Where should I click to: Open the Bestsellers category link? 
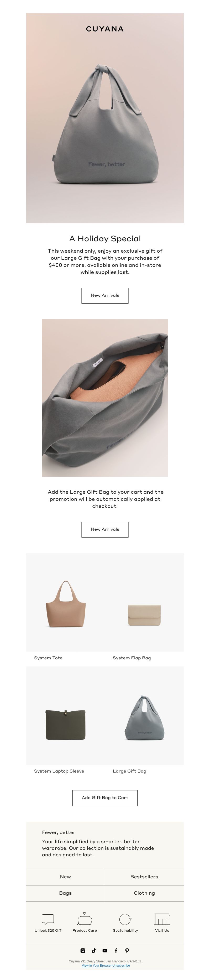click(144, 877)
